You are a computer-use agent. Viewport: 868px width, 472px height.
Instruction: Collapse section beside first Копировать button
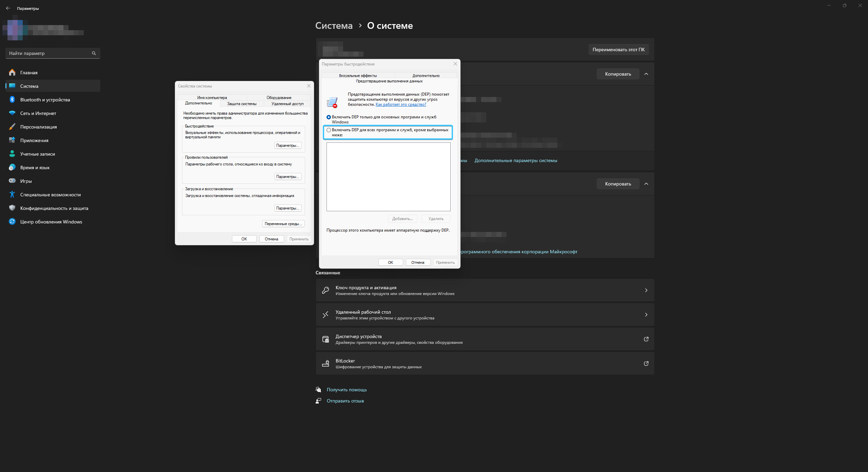coord(646,74)
